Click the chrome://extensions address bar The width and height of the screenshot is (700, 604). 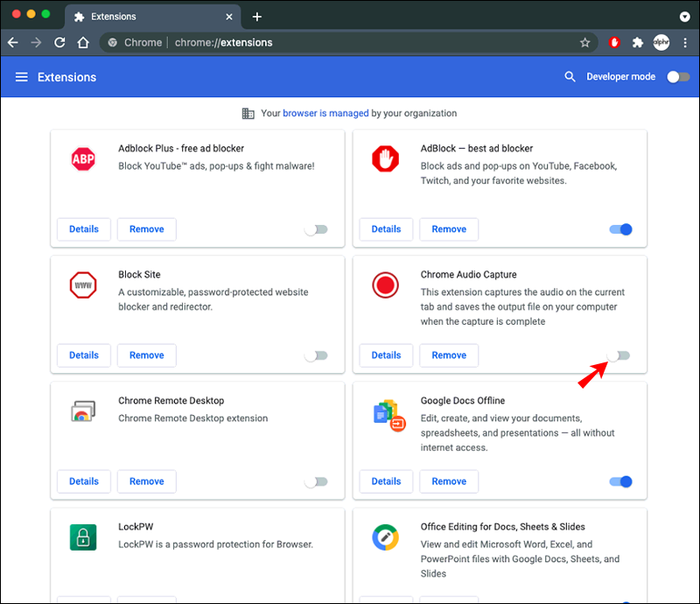coord(350,42)
